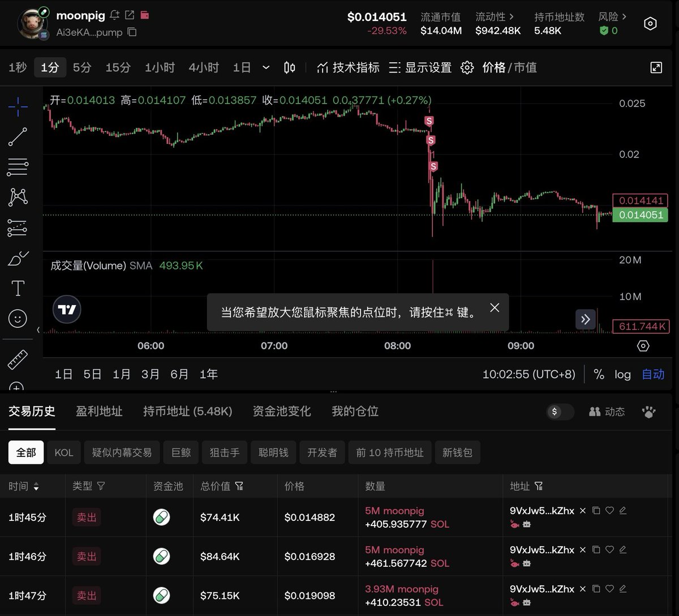Screen dimensions: 679x616
Task: Select the 4小时 timeframe
Action: pos(204,67)
